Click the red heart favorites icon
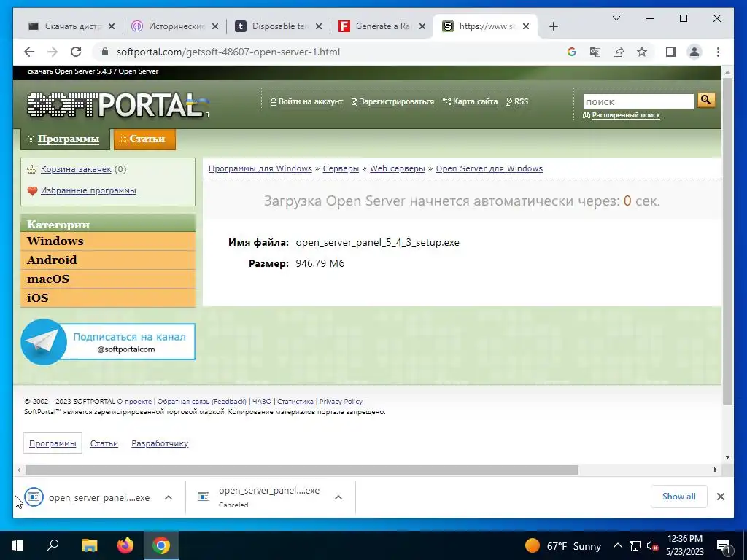This screenshot has width=747, height=560. (x=32, y=190)
